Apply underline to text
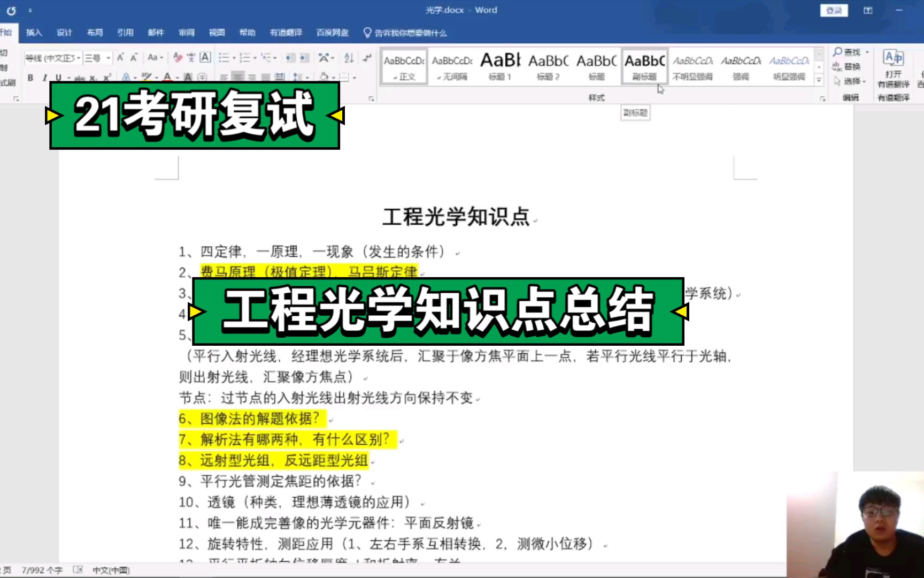 (58, 78)
